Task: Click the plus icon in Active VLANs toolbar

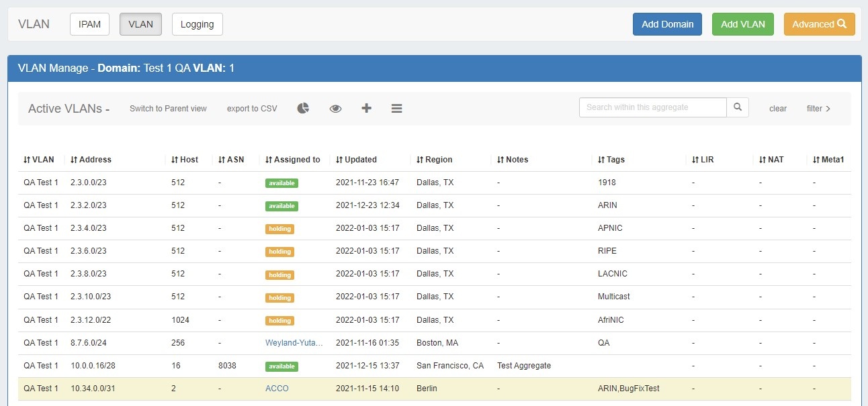Action: (x=366, y=108)
